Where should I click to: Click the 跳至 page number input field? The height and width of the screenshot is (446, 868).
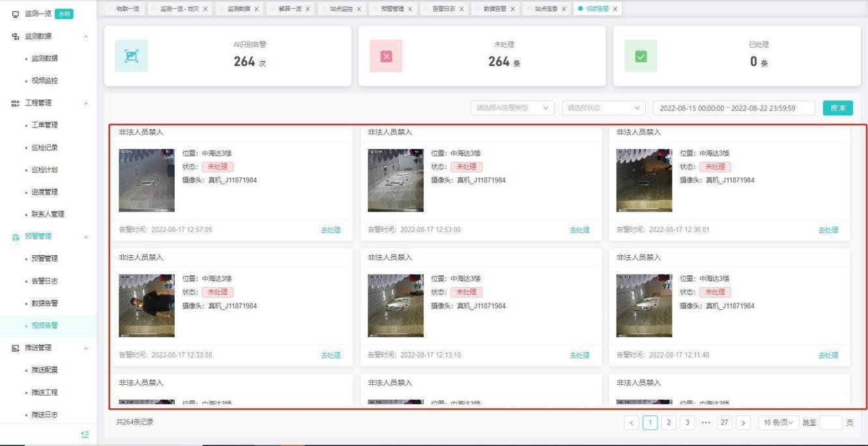point(830,423)
